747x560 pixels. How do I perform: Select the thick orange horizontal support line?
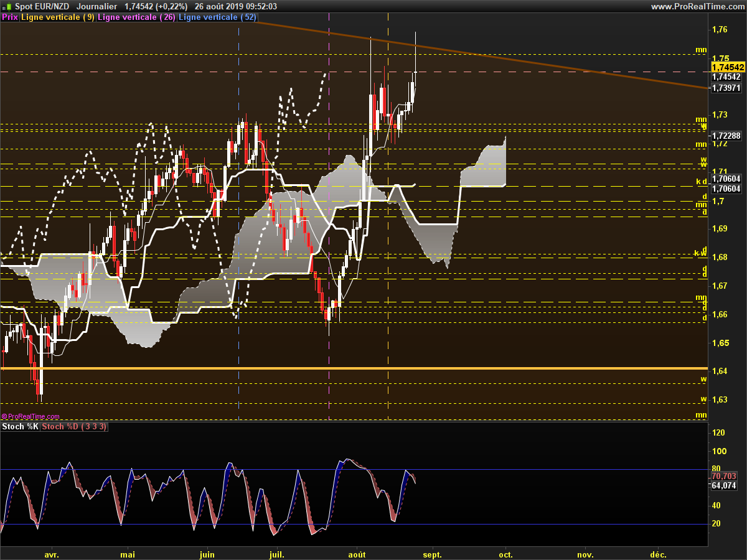(x=355, y=368)
